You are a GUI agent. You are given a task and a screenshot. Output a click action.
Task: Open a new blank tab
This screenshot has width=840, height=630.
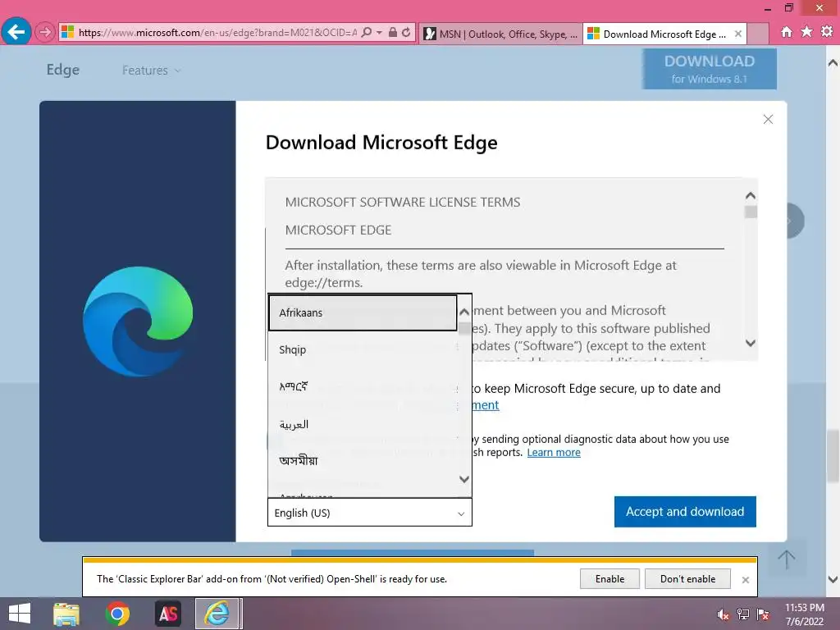(x=758, y=34)
